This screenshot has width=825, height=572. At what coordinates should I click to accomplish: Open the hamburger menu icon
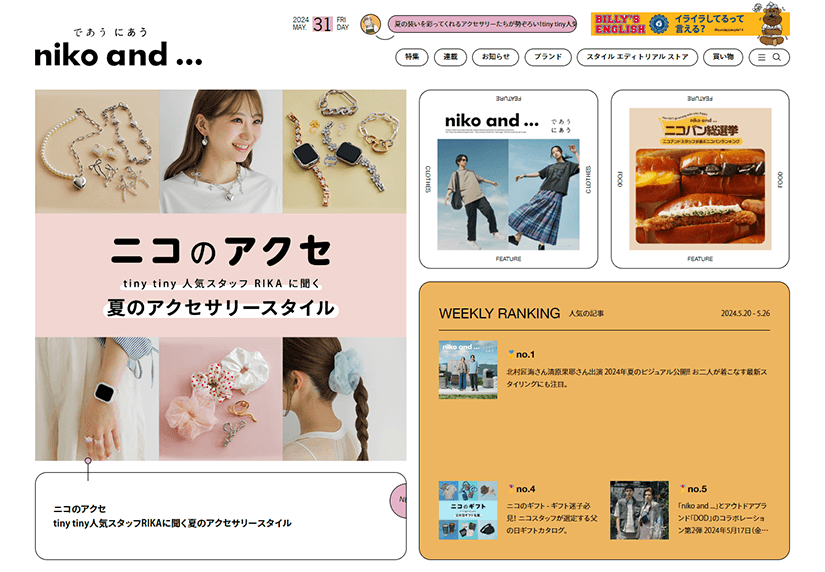762,58
